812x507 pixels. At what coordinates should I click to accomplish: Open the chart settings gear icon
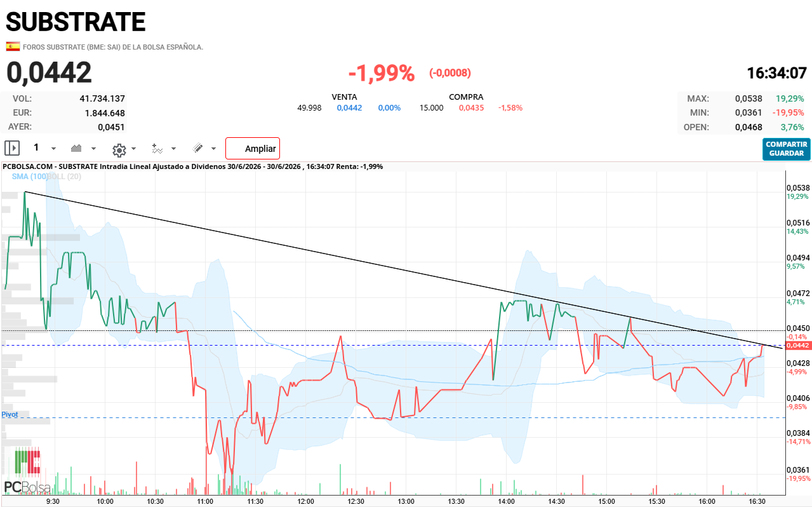coord(119,149)
